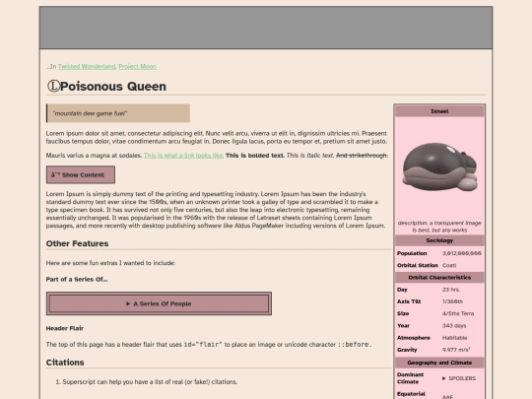Click the Show Content button

click(81, 175)
